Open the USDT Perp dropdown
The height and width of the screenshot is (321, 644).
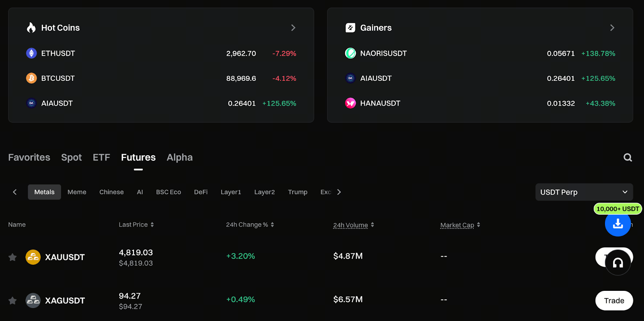584,192
